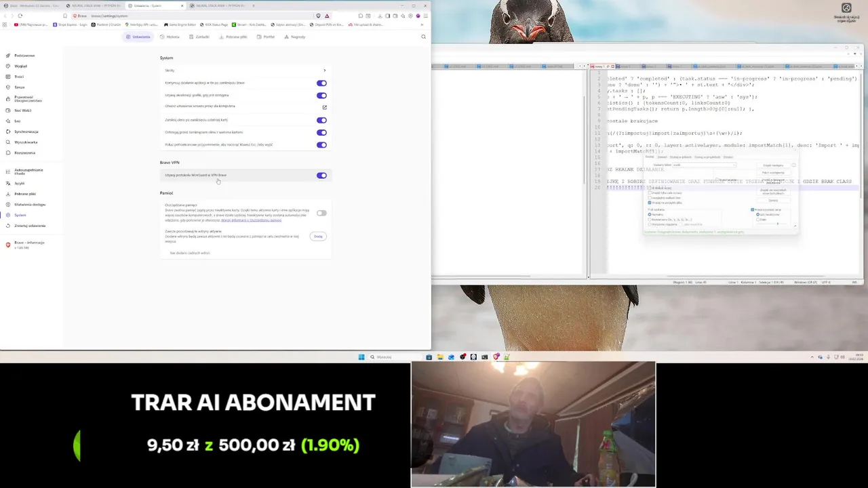This screenshot has height=488, width=868.
Task: Open Brave Shields lion icon in address bar
Action: pyautogui.click(x=318, y=16)
